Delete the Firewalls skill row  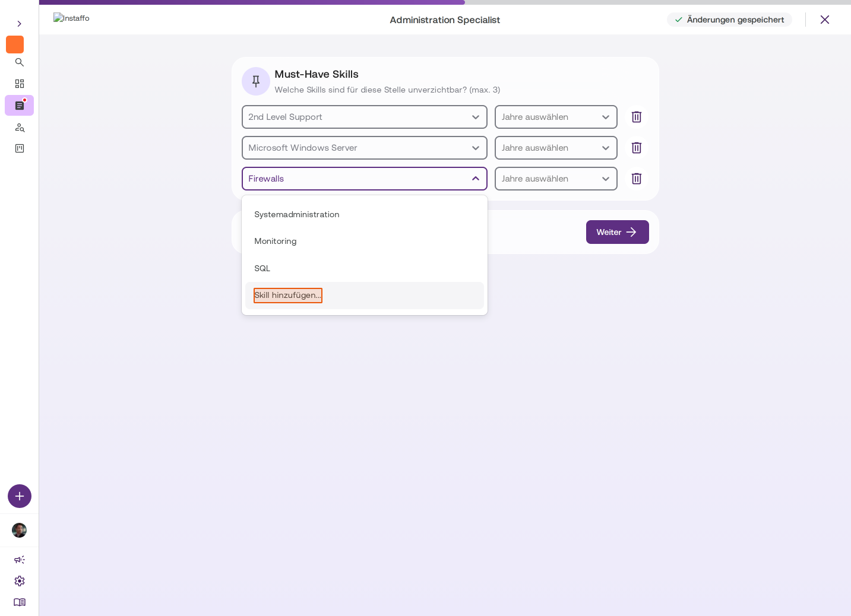coord(637,179)
